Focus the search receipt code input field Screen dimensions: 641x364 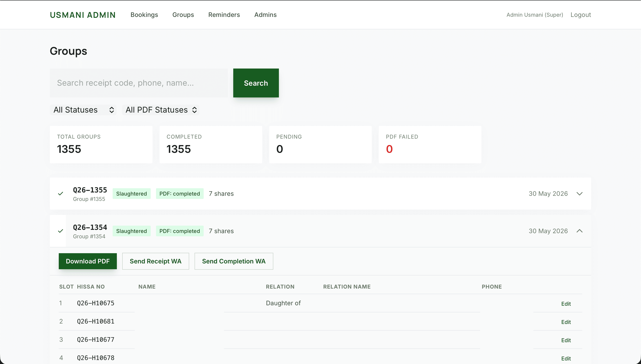click(139, 83)
